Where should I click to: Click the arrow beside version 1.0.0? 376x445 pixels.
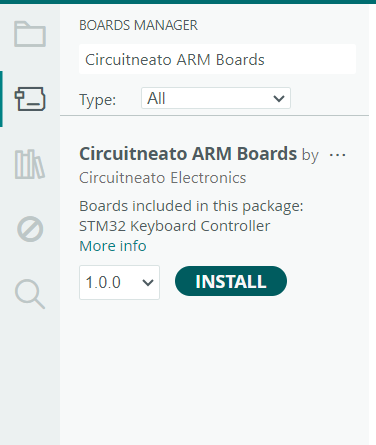(x=148, y=283)
